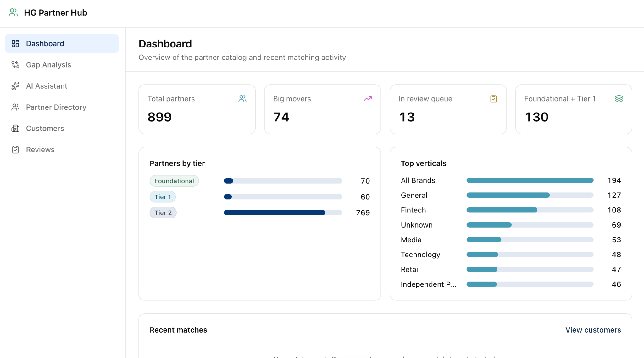Screen dimensions: 644x358
Task: Open the AI Assistant page
Action: point(62,86)
